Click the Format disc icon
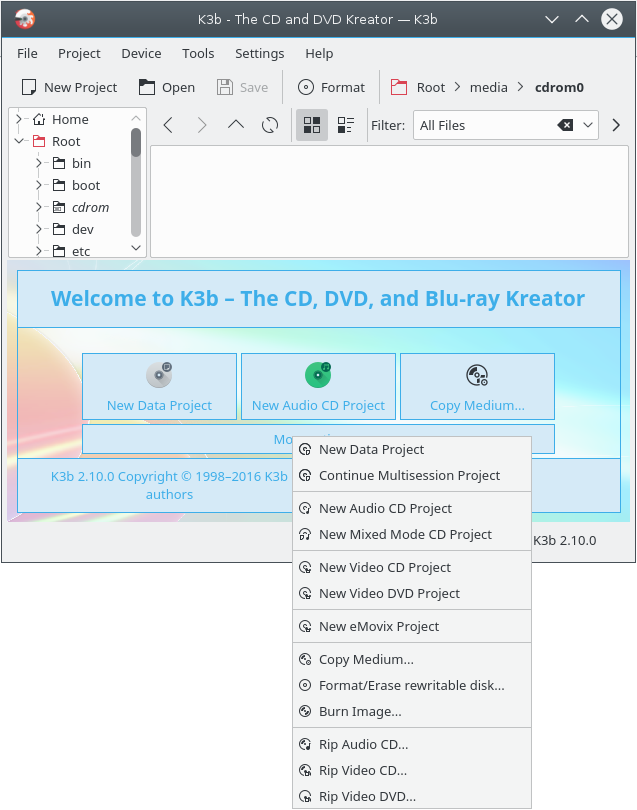This screenshot has width=637, height=810. 305,87
